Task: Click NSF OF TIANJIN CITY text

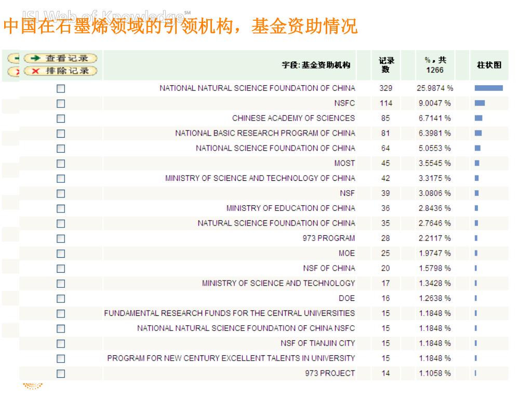Action: click(x=317, y=343)
